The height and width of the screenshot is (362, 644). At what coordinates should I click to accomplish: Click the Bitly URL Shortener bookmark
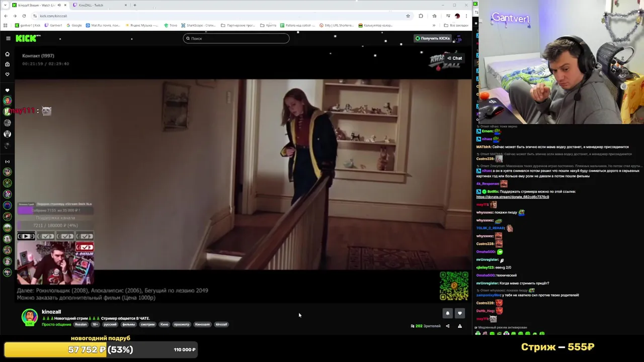tap(337, 25)
